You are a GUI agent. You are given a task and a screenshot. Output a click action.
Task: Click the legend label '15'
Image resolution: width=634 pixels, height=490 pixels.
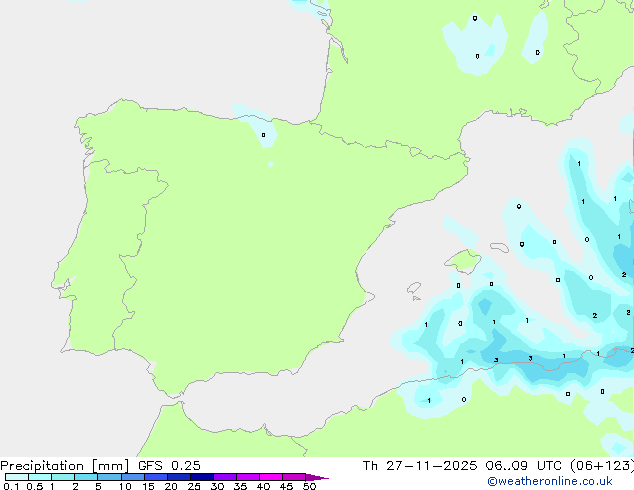pyautogui.click(x=148, y=486)
